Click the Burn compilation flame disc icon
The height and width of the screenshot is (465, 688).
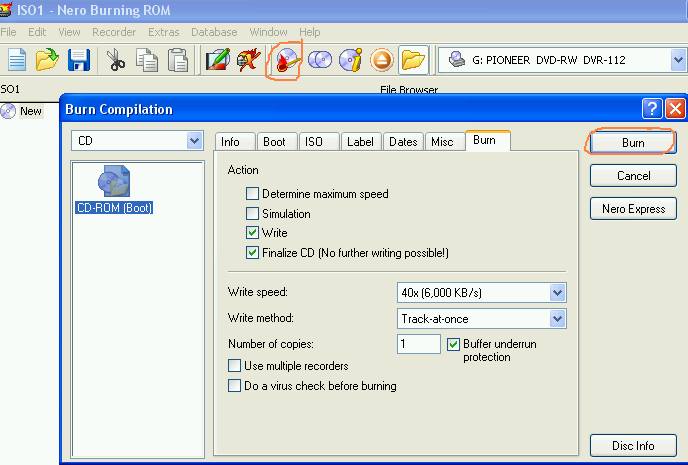286,60
